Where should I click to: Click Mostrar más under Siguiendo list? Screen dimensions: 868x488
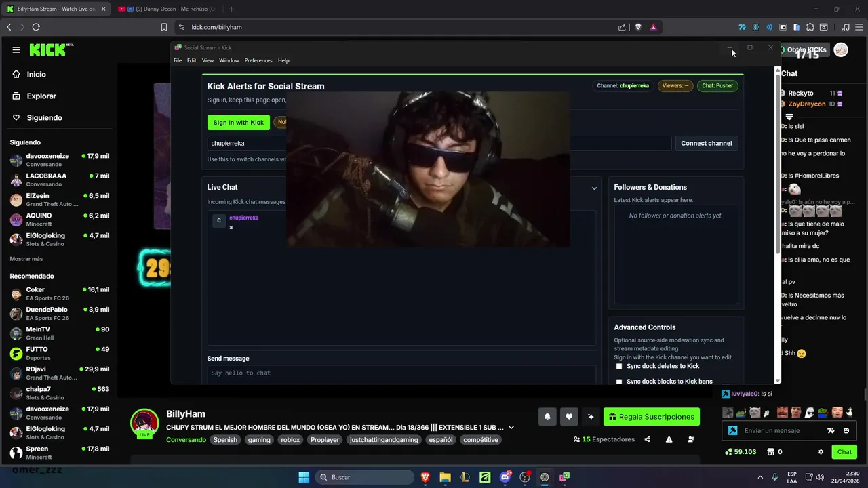point(26,259)
